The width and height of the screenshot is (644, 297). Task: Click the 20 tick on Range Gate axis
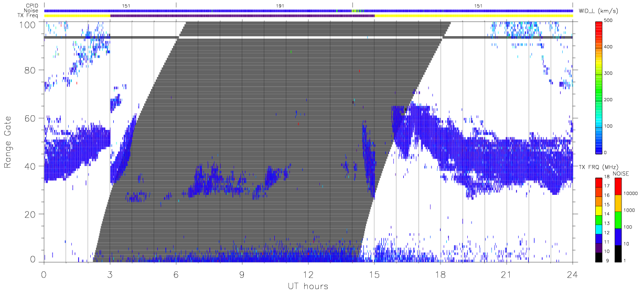coord(29,214)
